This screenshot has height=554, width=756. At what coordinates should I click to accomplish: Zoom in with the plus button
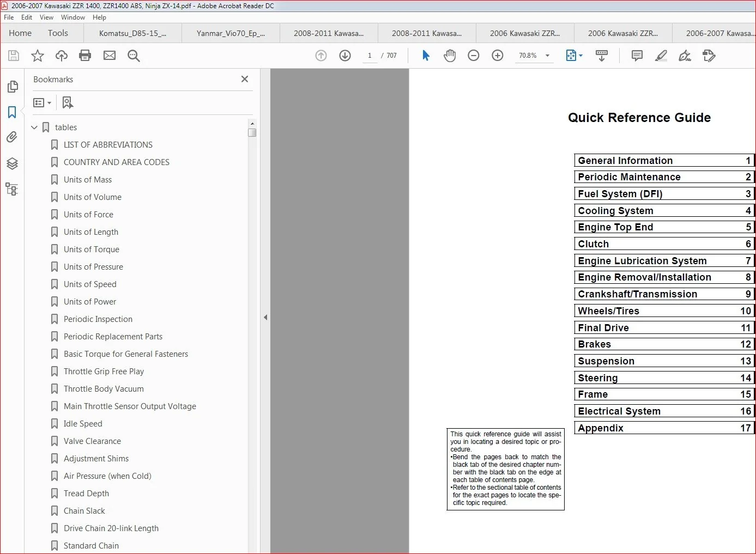click(498, 56)
